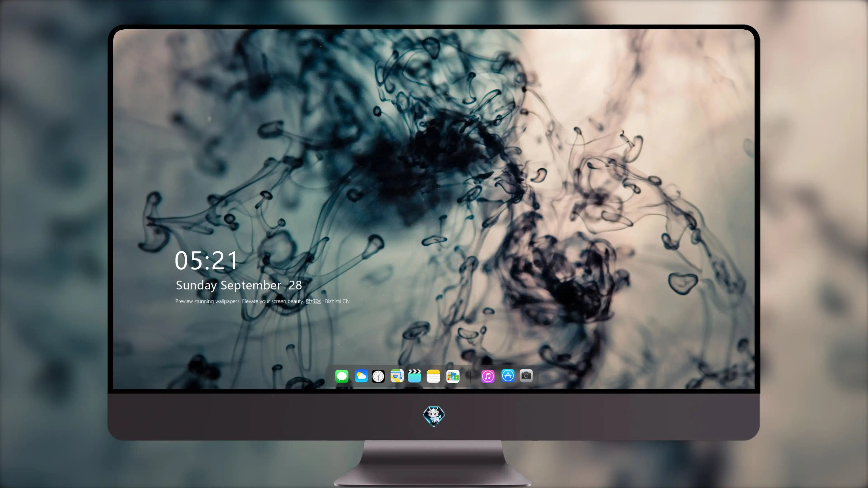
Task: Open the gray Camera app in the dock
Action: pyautogui.click(x=526, y=375)
